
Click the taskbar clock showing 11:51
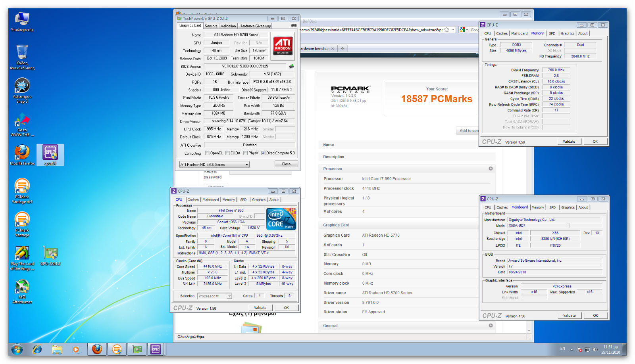[610, 349]
